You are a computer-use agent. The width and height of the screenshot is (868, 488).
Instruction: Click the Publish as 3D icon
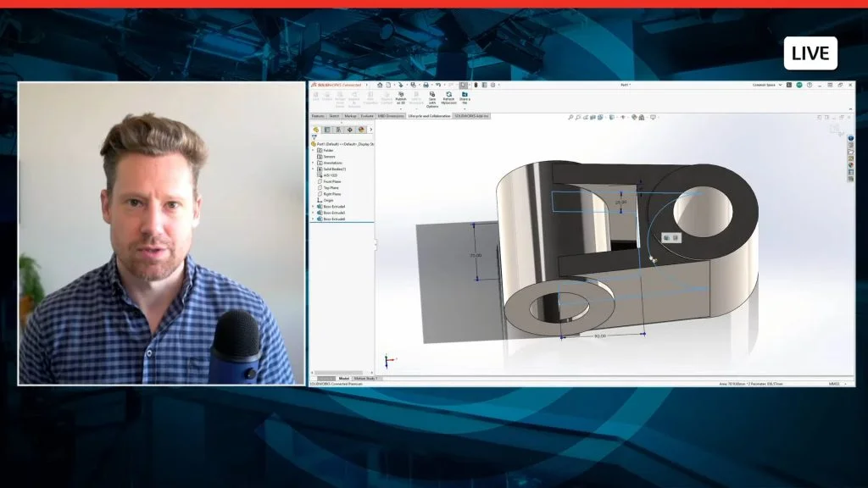tap(401, 99)
